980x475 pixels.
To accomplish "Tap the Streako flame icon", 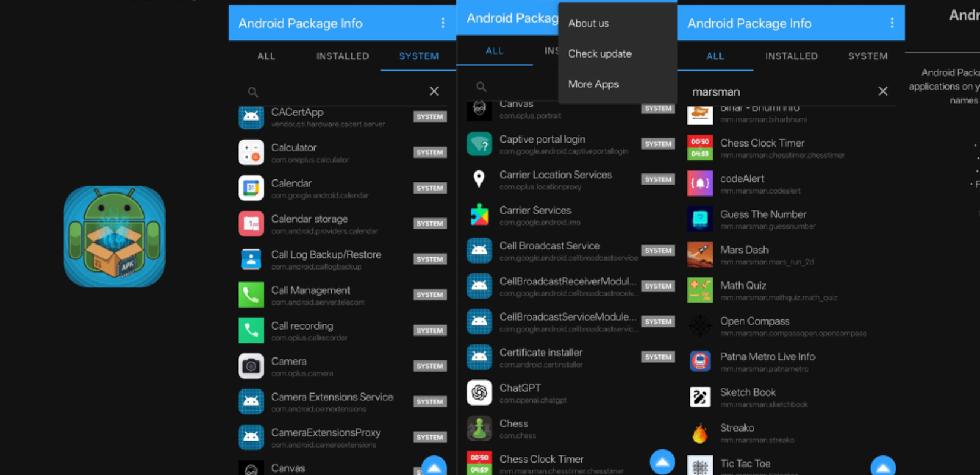I will tap(700, 433).
